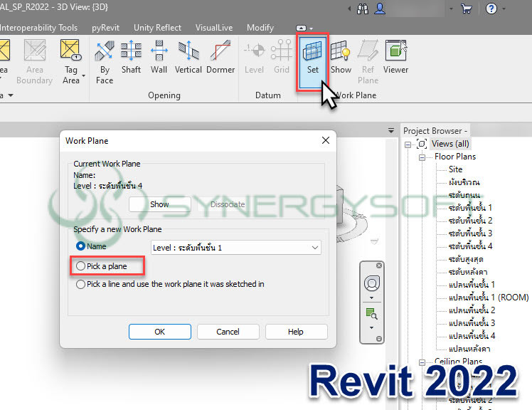Click the user account icon
This screenshot has height=410, width=532.
[380, 9]
